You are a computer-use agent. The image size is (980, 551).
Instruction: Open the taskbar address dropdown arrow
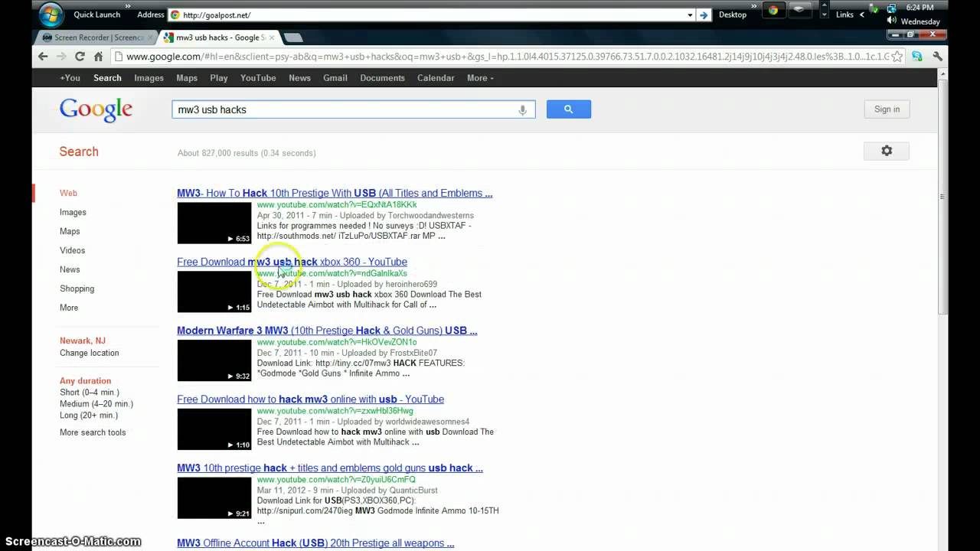[690, 15]
